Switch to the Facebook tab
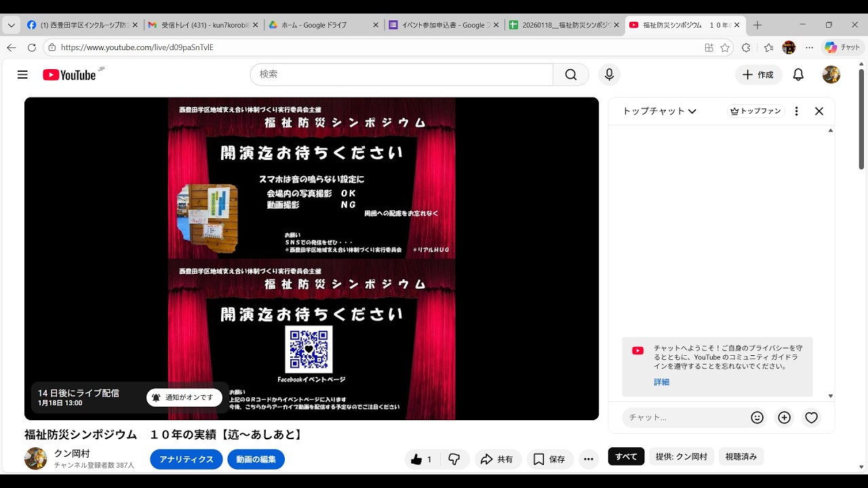 (x=82, y=25)
